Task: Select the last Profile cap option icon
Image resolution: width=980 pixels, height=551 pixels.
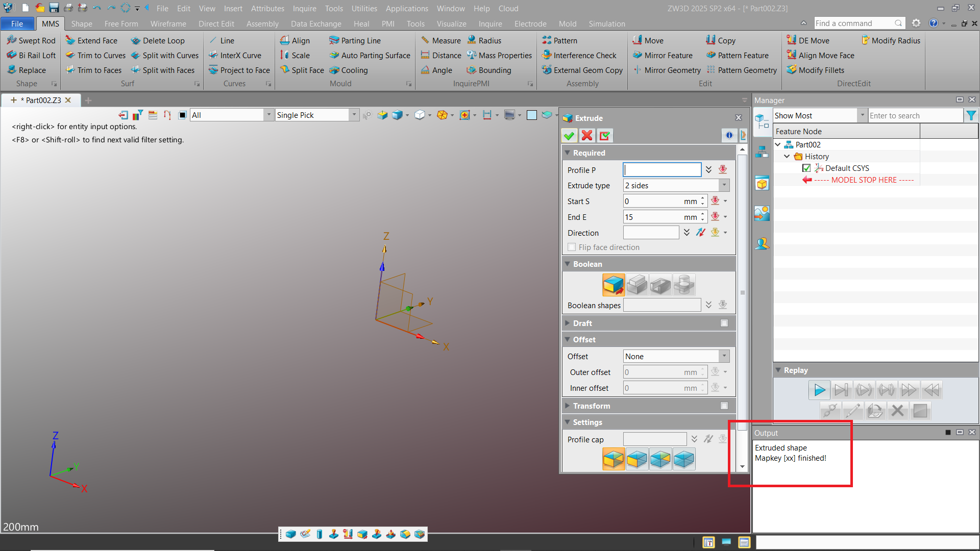Action: click(683, 459)
